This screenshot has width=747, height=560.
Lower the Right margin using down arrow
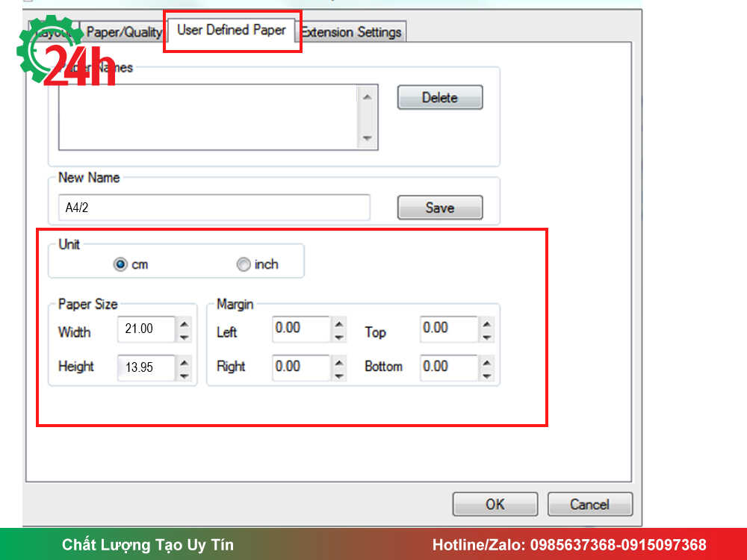coord(338,376)
